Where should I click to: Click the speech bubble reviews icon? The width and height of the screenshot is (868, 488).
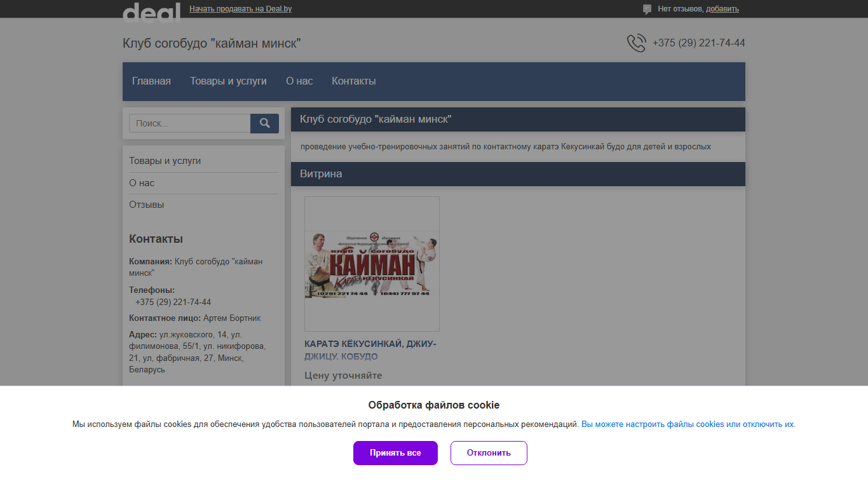click(x=647, y=9)
